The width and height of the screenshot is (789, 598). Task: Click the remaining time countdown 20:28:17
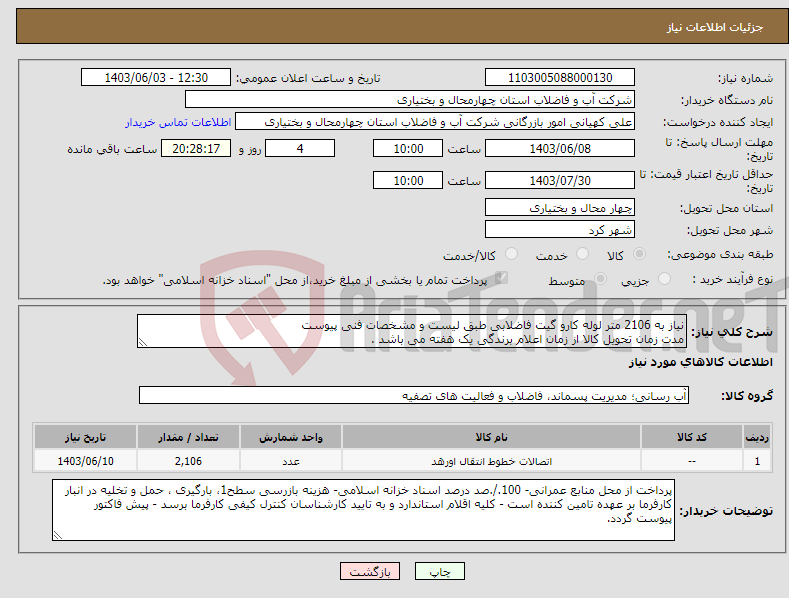point(196,148)
